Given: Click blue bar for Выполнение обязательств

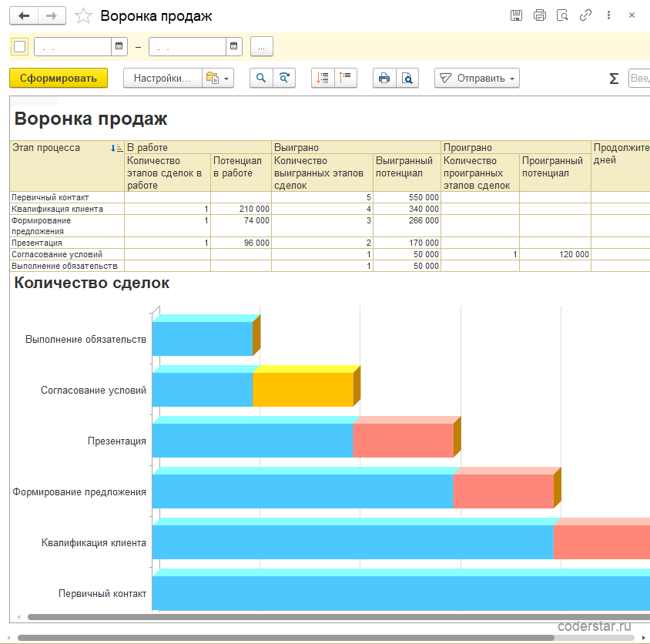Looking at the screenshot, I should tap(203, 339).
